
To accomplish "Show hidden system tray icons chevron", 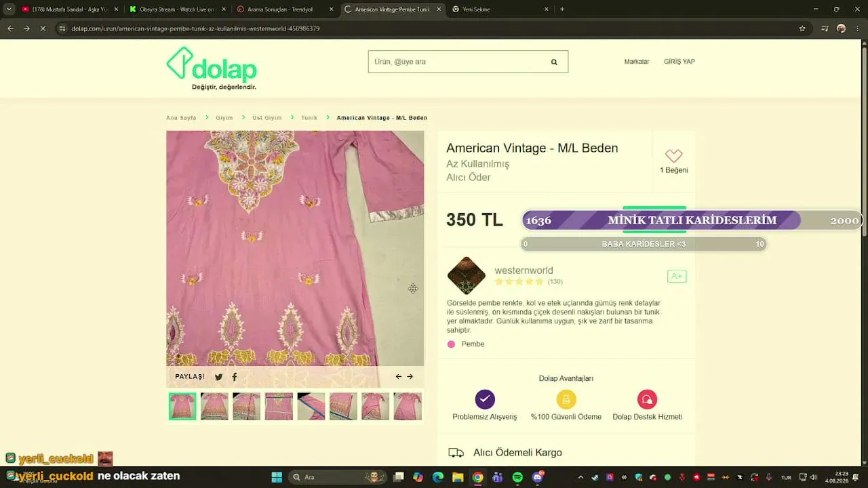I will tap(580, 477).
